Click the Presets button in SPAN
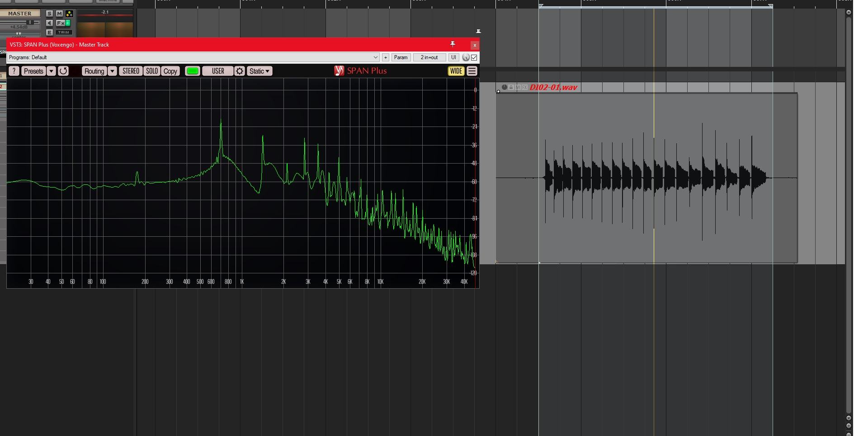The width and height of the screenshot is (868, 436). tap(33, 71)
